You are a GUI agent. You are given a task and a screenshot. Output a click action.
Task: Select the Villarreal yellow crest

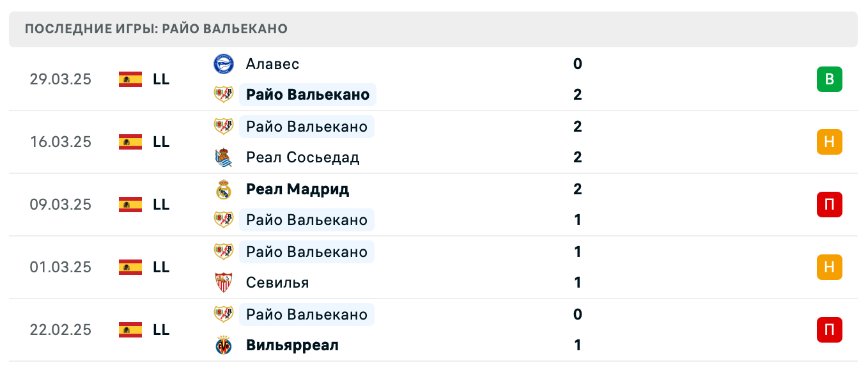224,345
